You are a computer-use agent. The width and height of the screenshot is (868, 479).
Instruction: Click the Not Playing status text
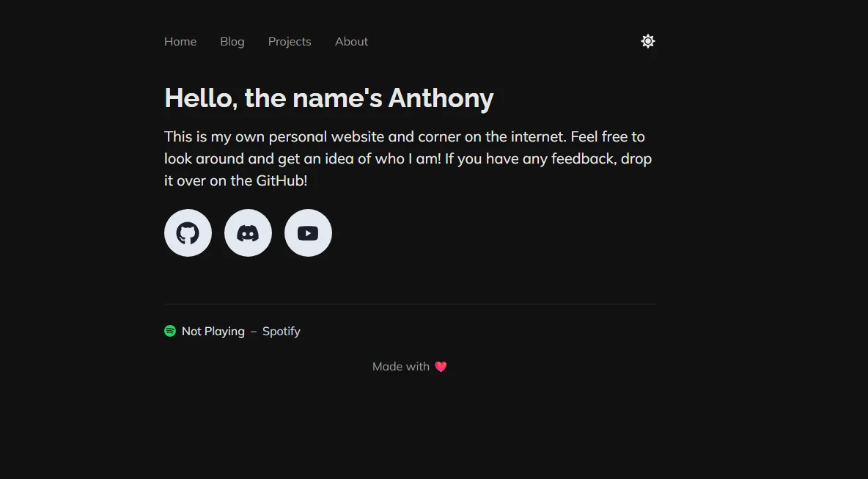coord(213,331)
